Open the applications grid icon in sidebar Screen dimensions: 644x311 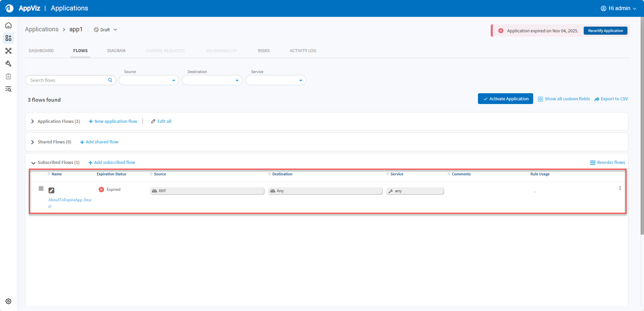click(x=8, y=38)
